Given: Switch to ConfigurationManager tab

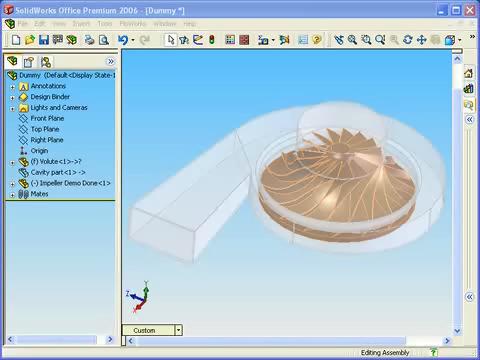Looking at the screenshot, I should tap(46, 62).
